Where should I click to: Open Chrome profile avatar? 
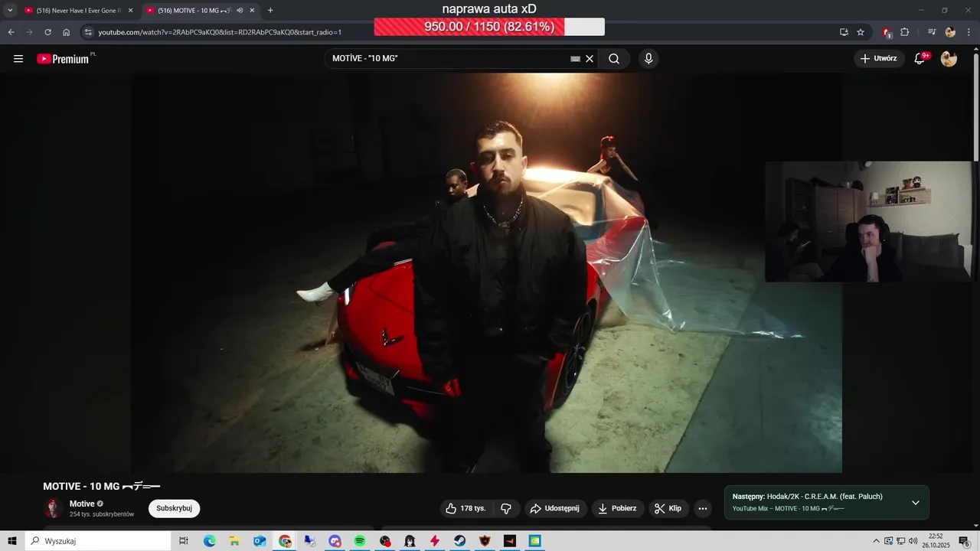pos(950,32)
